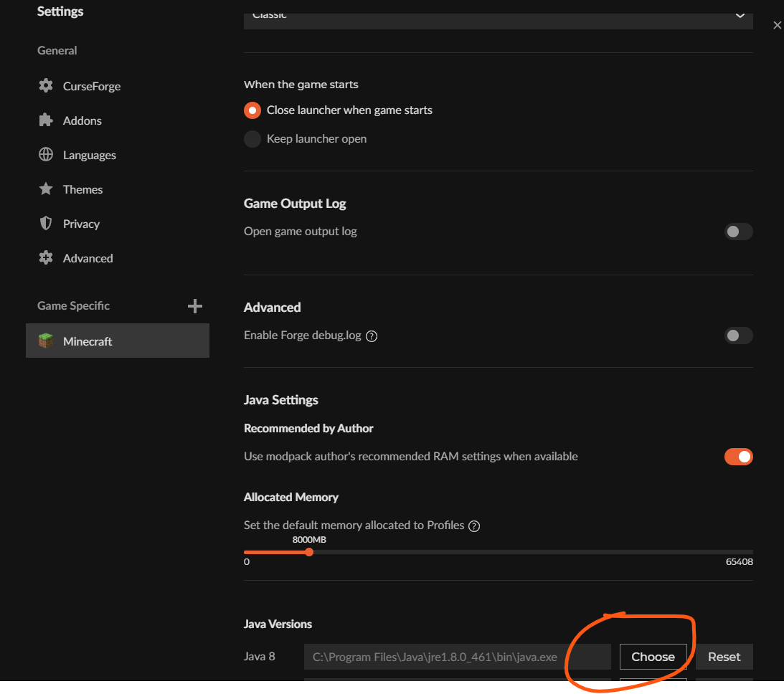Click the Java 8 path input field
The width and height of the screenshot is (784, 694).
tap(457, 657)
